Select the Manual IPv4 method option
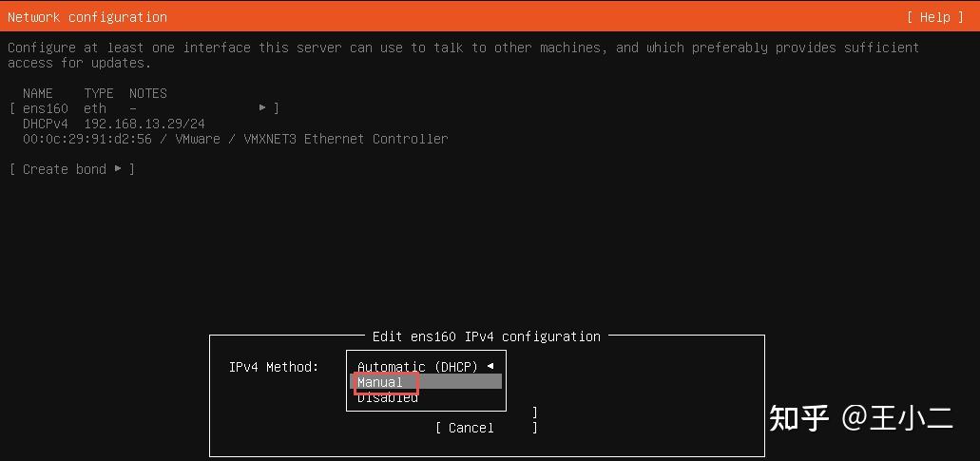This screenshot has height=461, width=980. pos(426,382)
